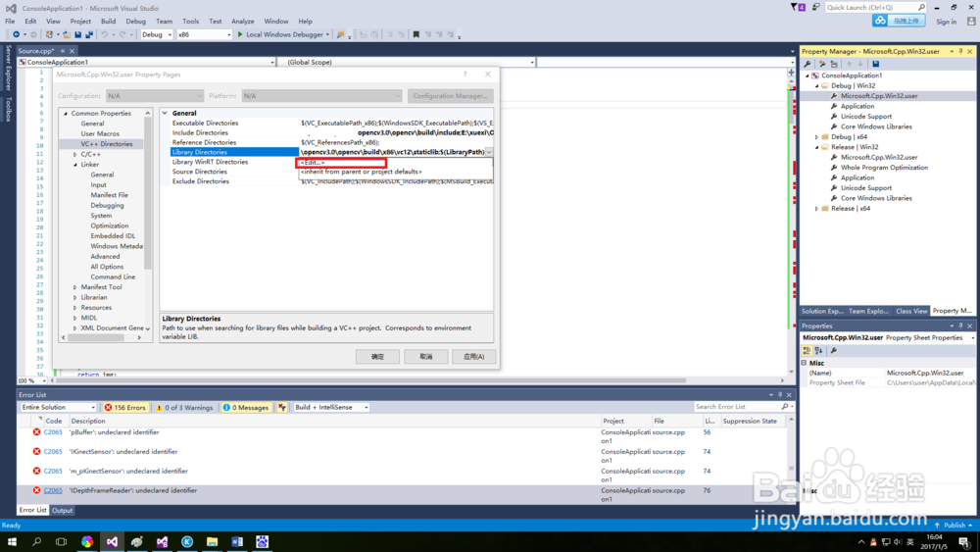Click the Property Manager save icon
Viewport: 980px width, 552px height.
pos(875,64)
